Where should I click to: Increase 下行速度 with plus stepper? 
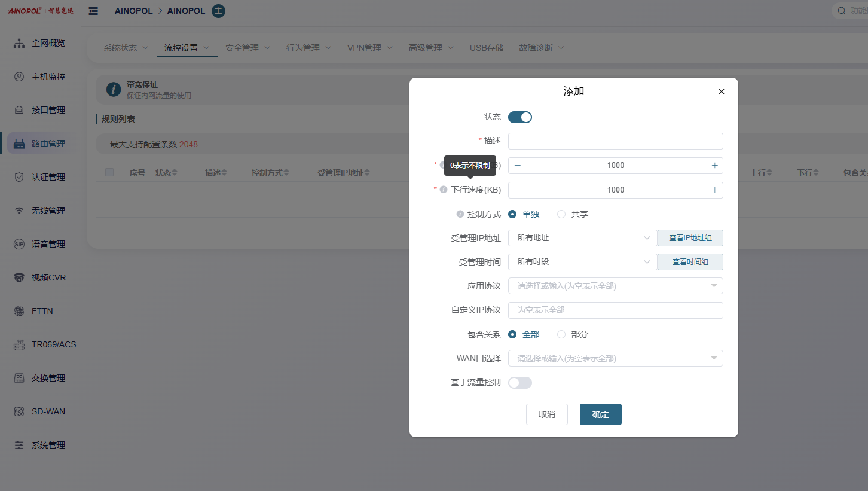coord(714,190)
